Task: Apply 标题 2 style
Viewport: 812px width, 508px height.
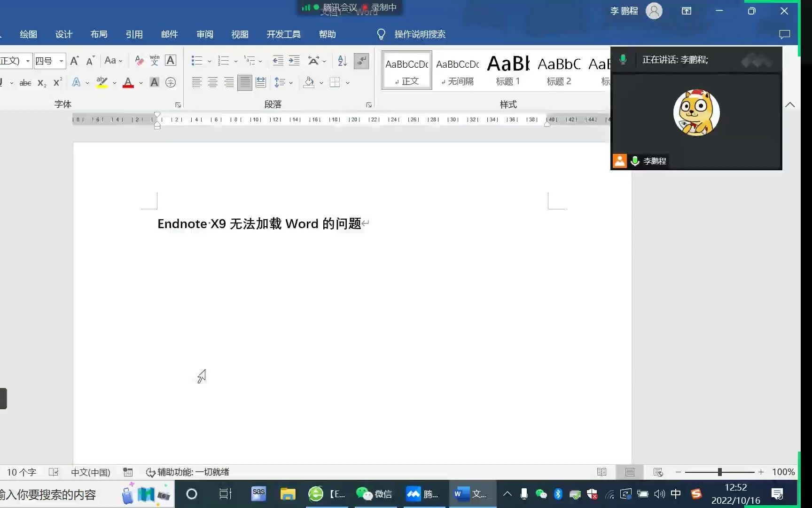Action: pyautogui.click(x=559, y=71)
